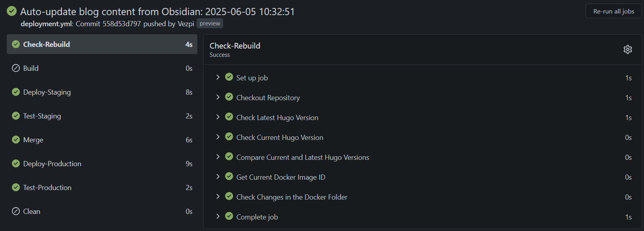
Task: Click the skipped icon next to Build
Action: pos(16,68)
